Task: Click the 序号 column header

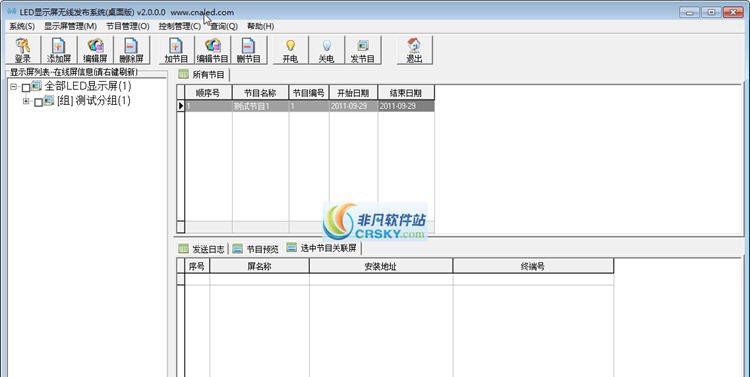Action: 197,266
